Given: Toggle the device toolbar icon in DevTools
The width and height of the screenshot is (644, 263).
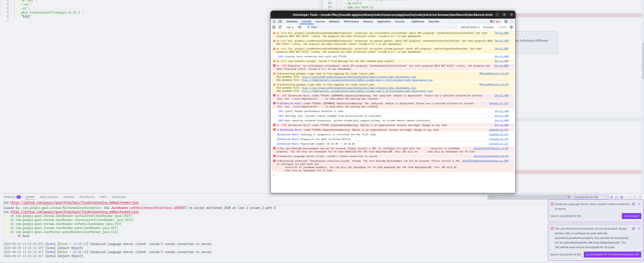Looking at the screenshot, I should pyautogui.click(x=280, y=22).
